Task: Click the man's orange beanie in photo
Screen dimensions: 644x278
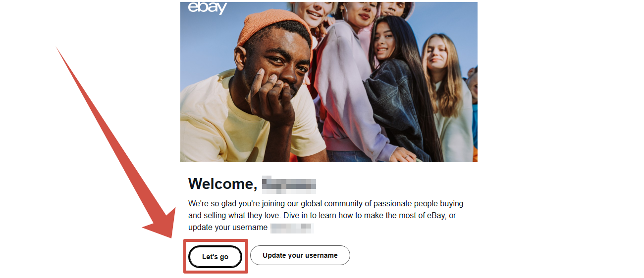Action: (x=273, y=29)
